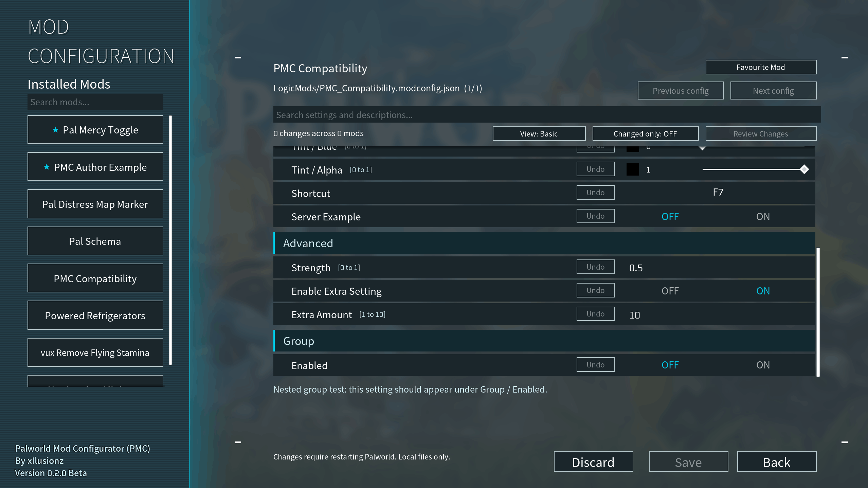
Task: Select Pal Distress Map Marker mod
Action: point(95,204)
